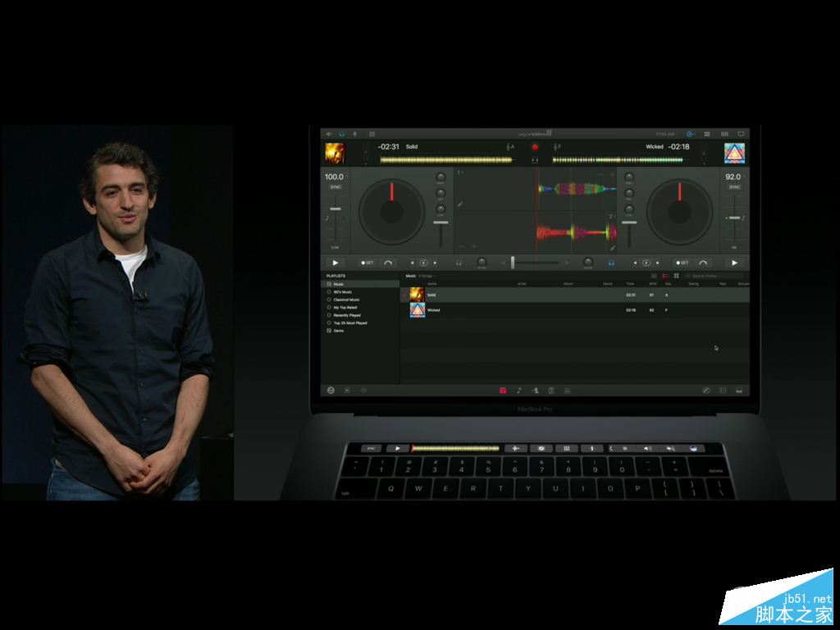
Task: Select the Recently Played playlist
Action: click(360, 316)
